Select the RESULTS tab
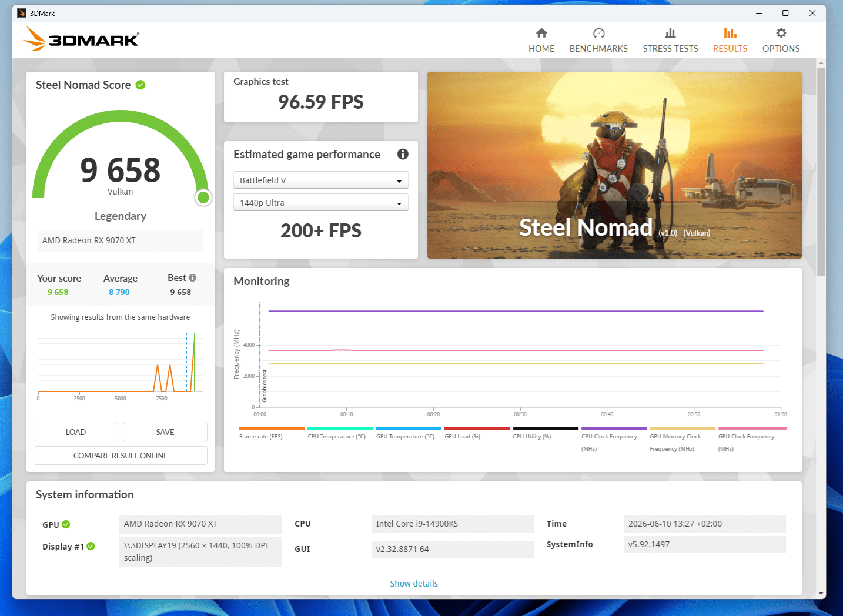The width and height of the screenshot is (843, 616). pyautogui.click(x=730, y=41)
